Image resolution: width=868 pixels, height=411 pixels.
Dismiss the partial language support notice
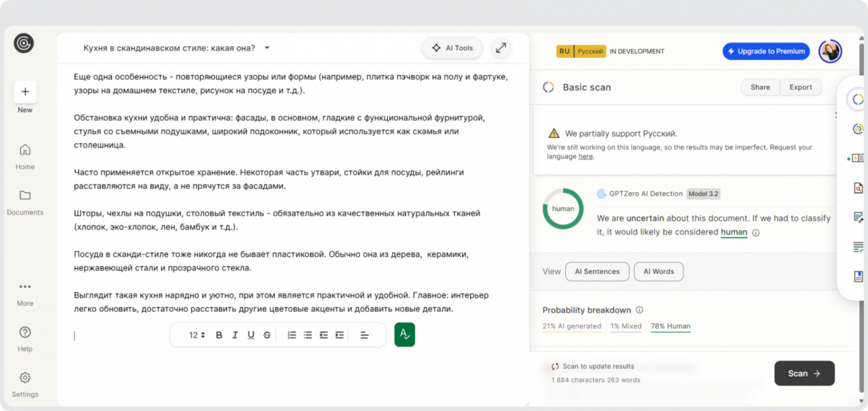point(836,115)
